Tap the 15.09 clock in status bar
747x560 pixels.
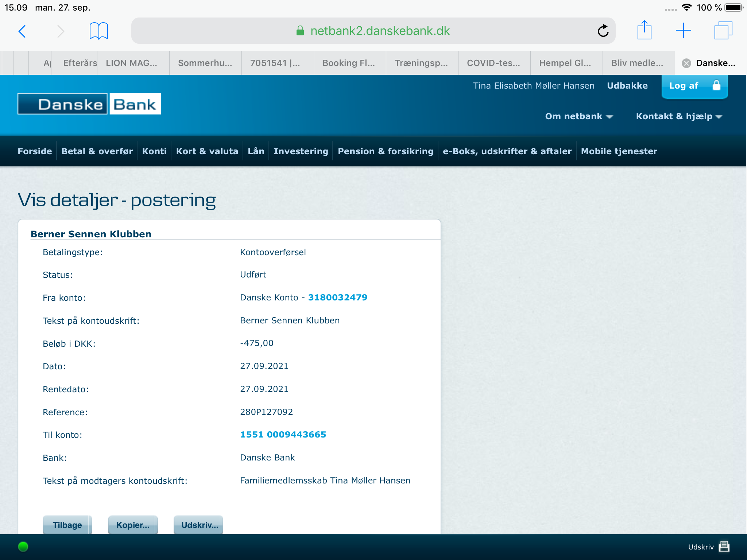(16, 8)
